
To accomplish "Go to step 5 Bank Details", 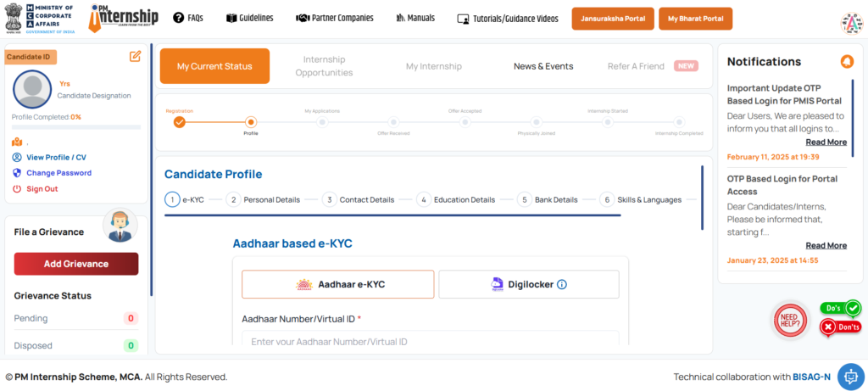I will [548, 199].
